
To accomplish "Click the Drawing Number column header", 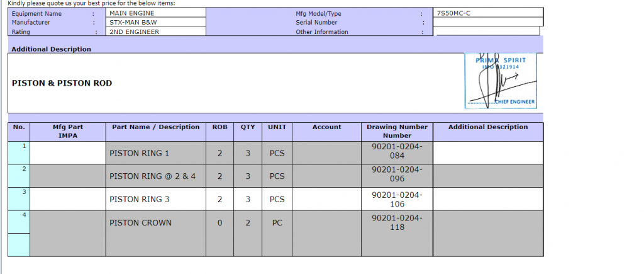I will [397, 131].
